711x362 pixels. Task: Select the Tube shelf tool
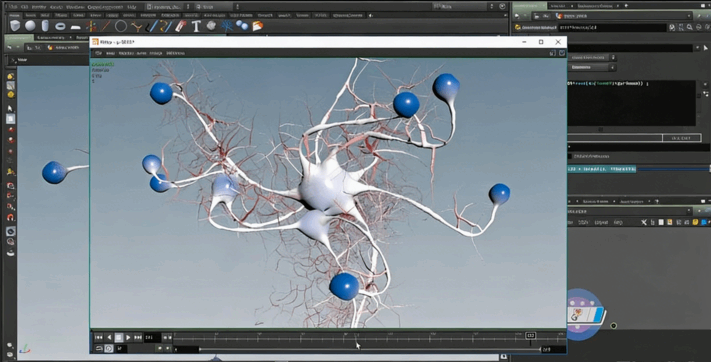45,26
